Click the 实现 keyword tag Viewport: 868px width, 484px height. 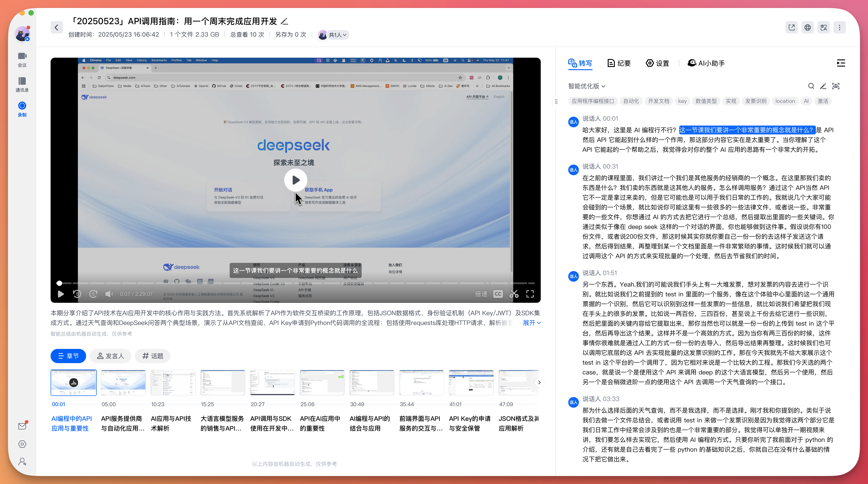point(731,101)
